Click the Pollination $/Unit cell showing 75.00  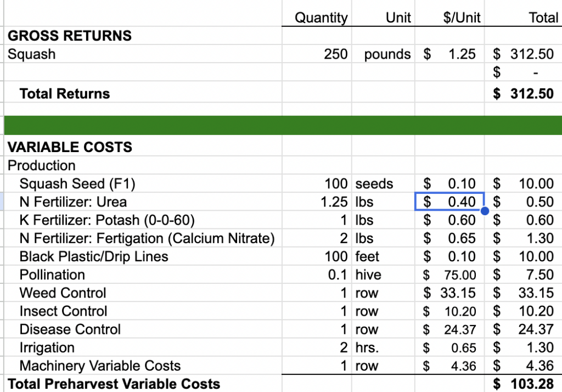coord(449,275)
